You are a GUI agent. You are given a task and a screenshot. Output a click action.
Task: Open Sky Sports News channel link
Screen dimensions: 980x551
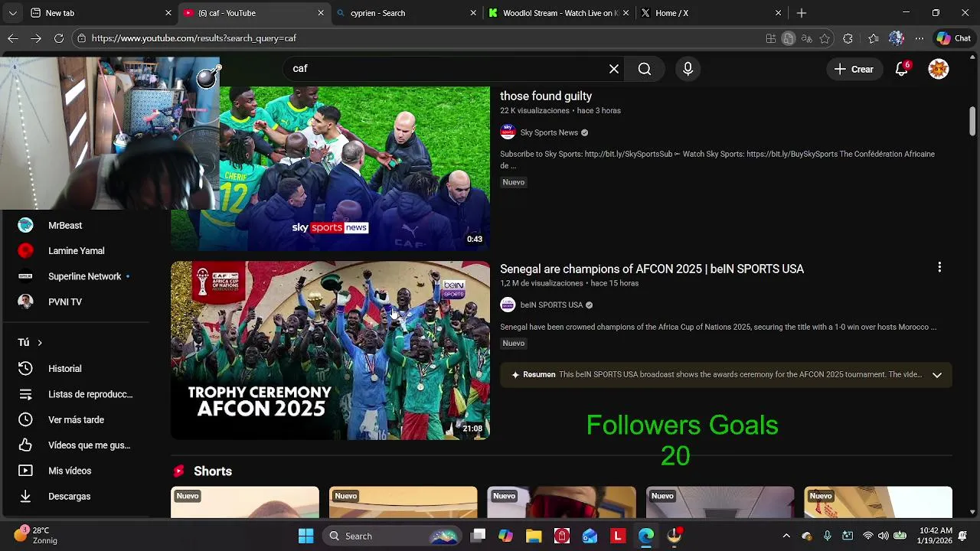pos(549,132)
